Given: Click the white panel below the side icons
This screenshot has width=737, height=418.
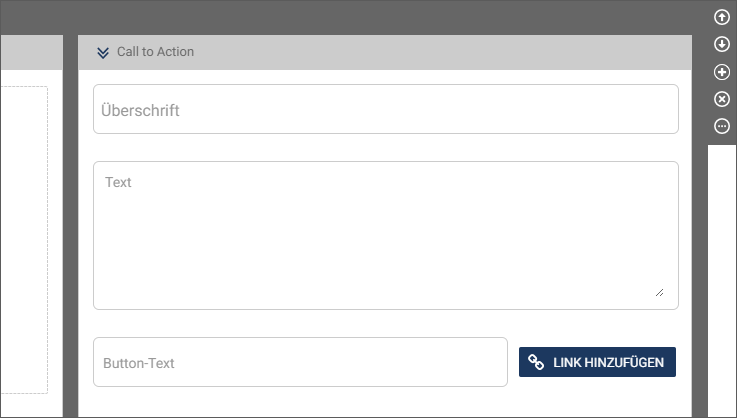Looking at the screenshot, I should pyautogui.click(x=722, y=281).
